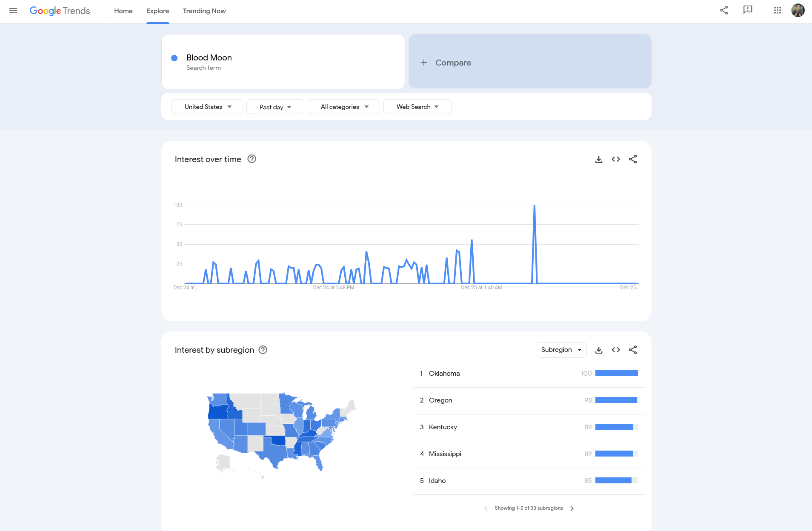The width and height of the screenshot is (812, 531).
Task: Change the Past day time range
Action: tap(275, 107)
